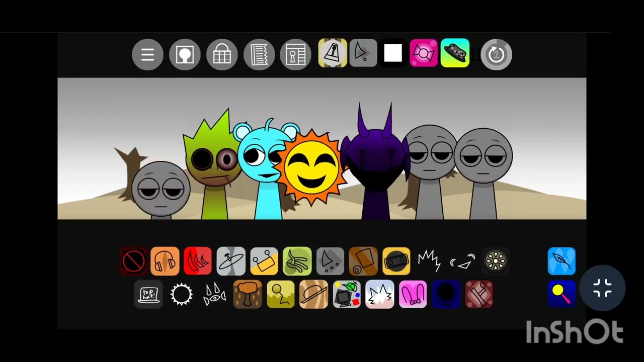644x362 pixels.
Task: Choose the dark blue shadow figure icon
Action: pyautogui.click(x=446, y=294)
